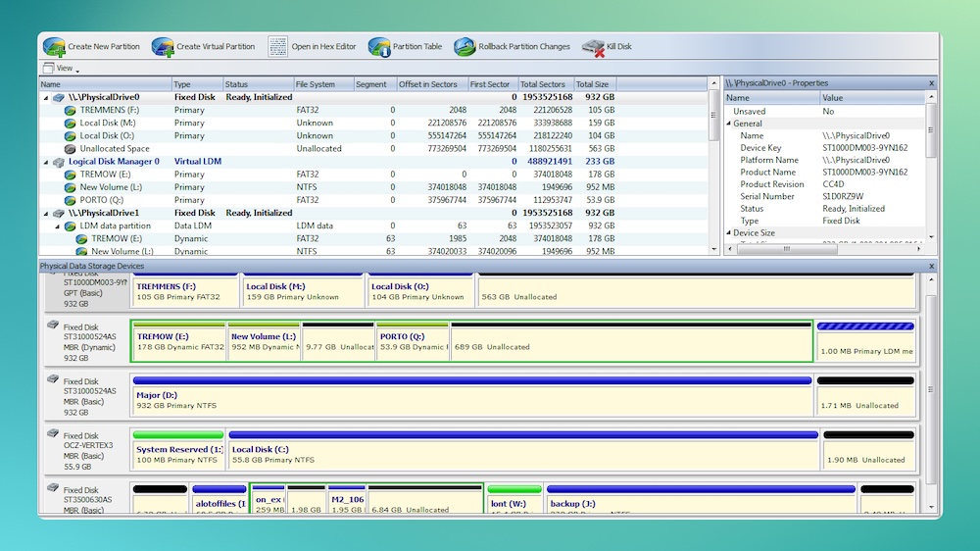
Task: Collapse the LDM data partition node
Action: coord(57,225)
